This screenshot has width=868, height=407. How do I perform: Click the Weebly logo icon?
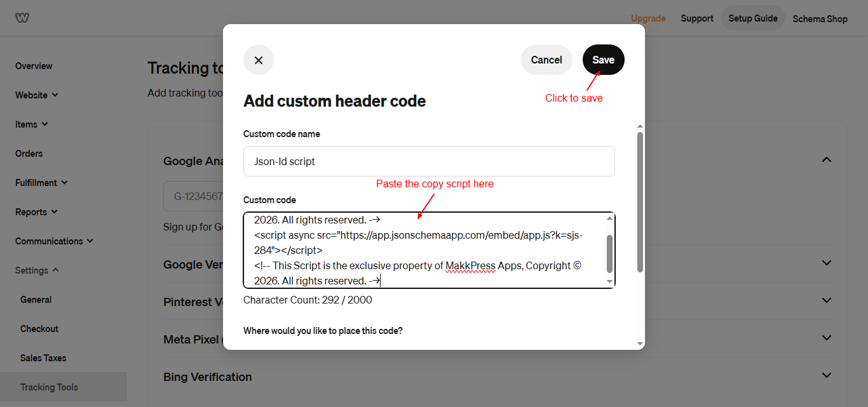[22, 18]
